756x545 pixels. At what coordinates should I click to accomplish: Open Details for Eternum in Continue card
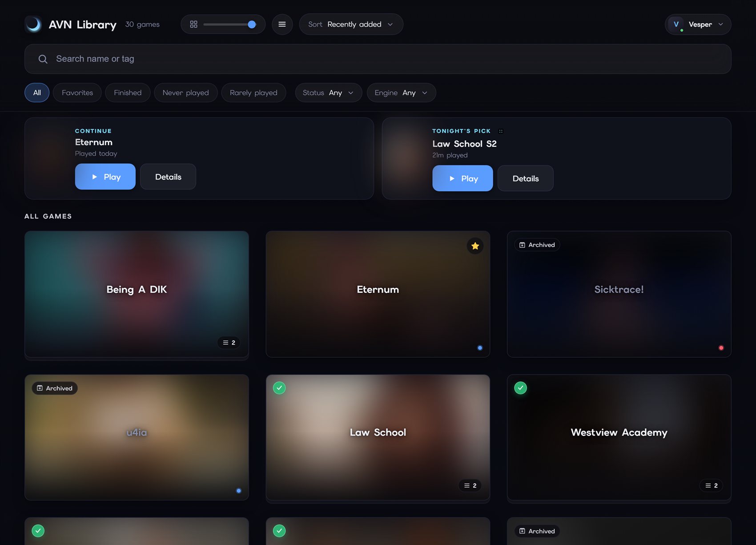click(x=168, y=177)
